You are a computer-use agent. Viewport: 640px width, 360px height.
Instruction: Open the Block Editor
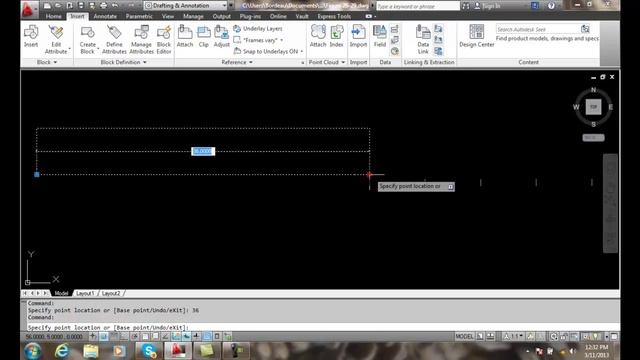[164, 39]
